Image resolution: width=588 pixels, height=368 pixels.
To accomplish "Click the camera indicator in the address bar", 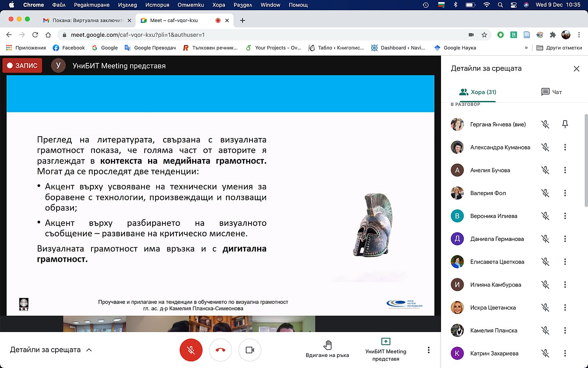I will [471, 35].
